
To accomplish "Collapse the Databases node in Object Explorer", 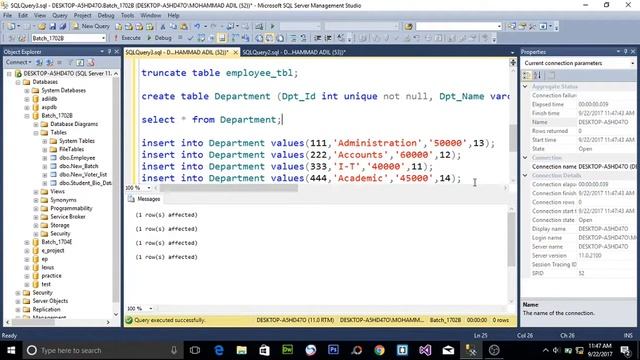I will [x=18, y=82].
